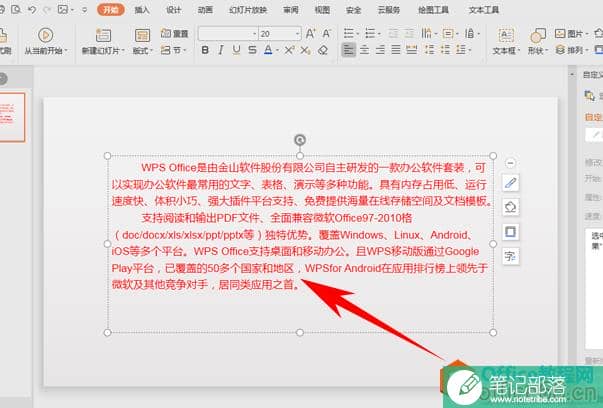Toggle Strikethrough formatting
This screenshot has height=408, width=603.
coord(252,50)
